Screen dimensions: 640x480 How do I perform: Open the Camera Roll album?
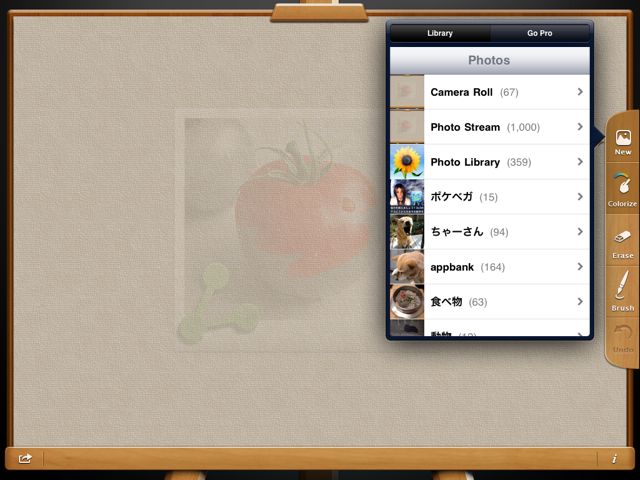[489, 92]
